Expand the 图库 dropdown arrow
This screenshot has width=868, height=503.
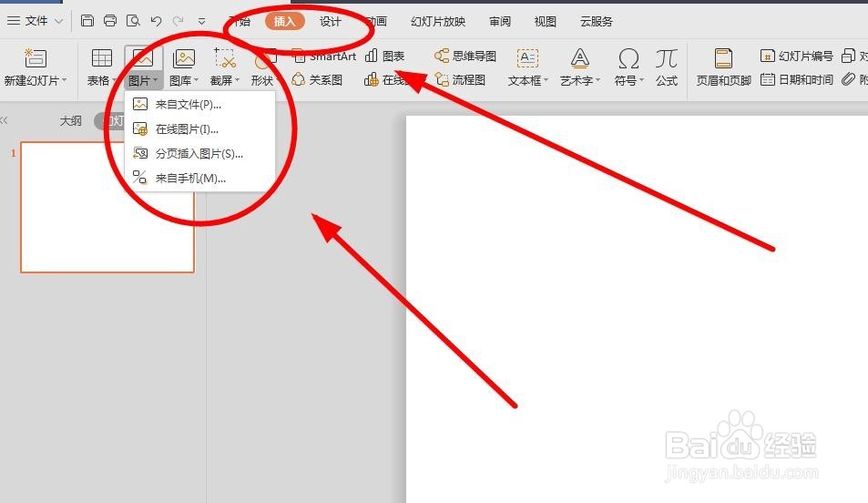point(196,80)
